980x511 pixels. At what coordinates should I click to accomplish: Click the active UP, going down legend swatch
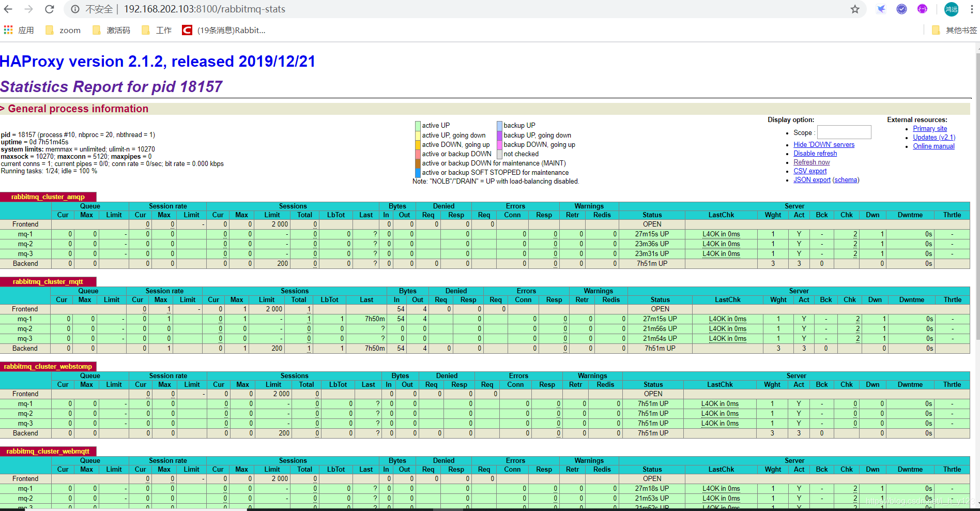click(418, 136)
